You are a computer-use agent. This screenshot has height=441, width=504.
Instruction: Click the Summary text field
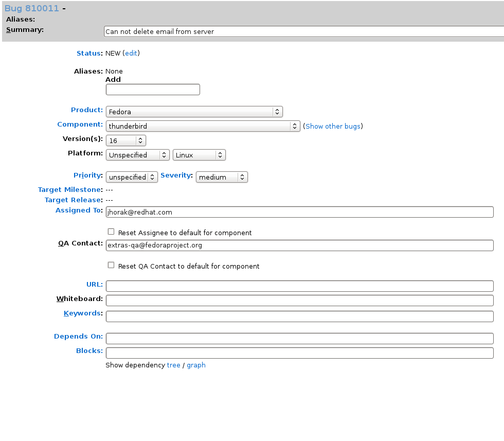[304, 31]
